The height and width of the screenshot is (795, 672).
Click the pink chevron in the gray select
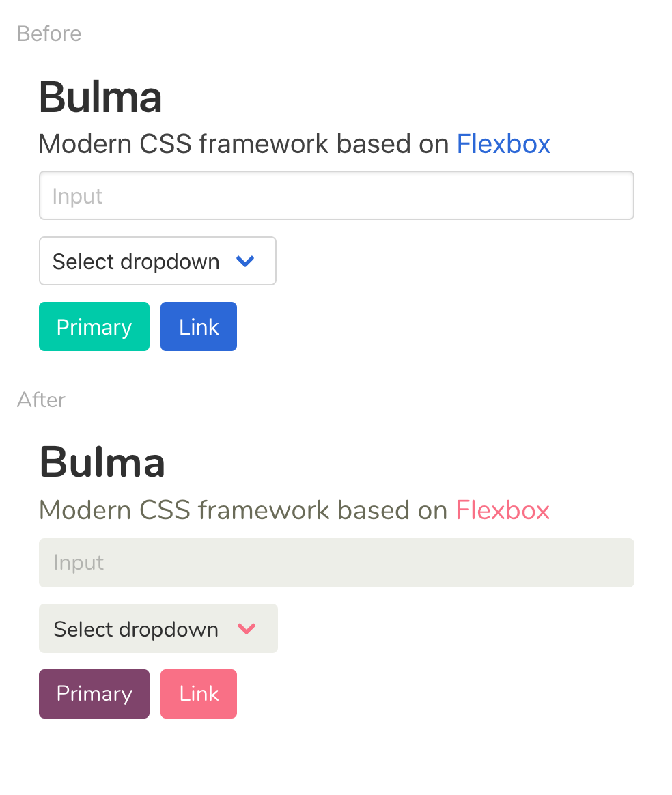point(246,628)
